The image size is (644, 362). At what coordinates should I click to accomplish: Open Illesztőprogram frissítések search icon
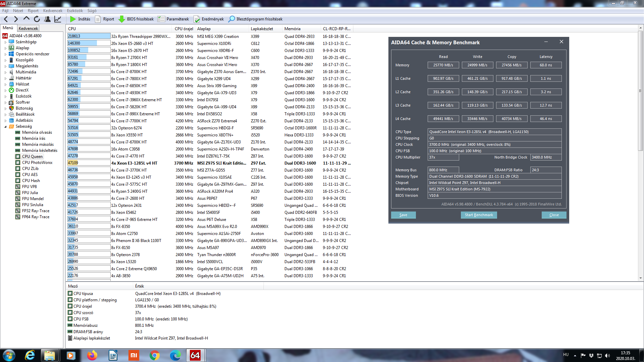click(x=231, y=19)
